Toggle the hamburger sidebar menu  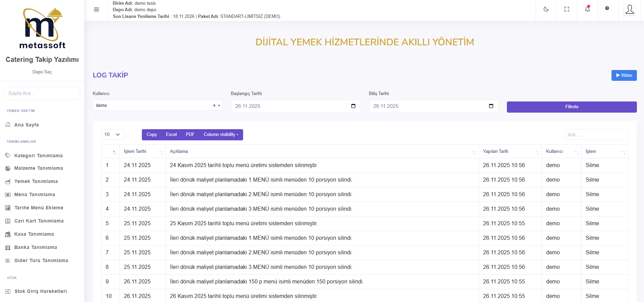click(x=96, y=9)
